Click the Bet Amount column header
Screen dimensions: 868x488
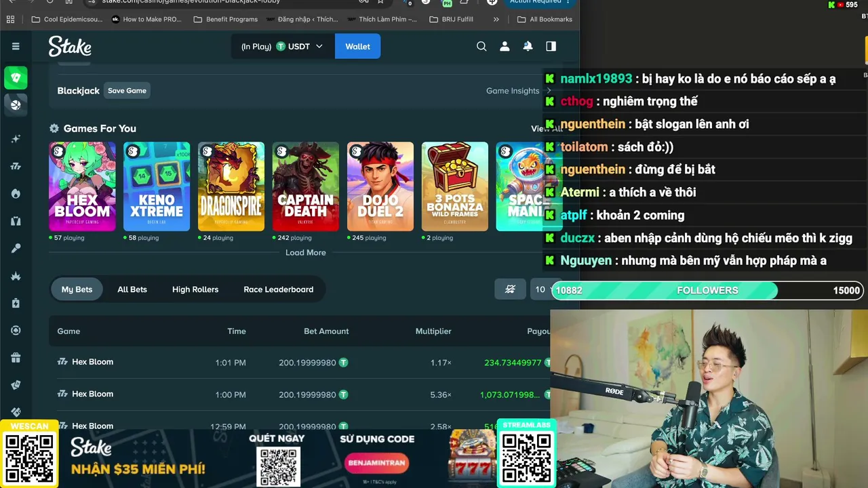[326, 331]
